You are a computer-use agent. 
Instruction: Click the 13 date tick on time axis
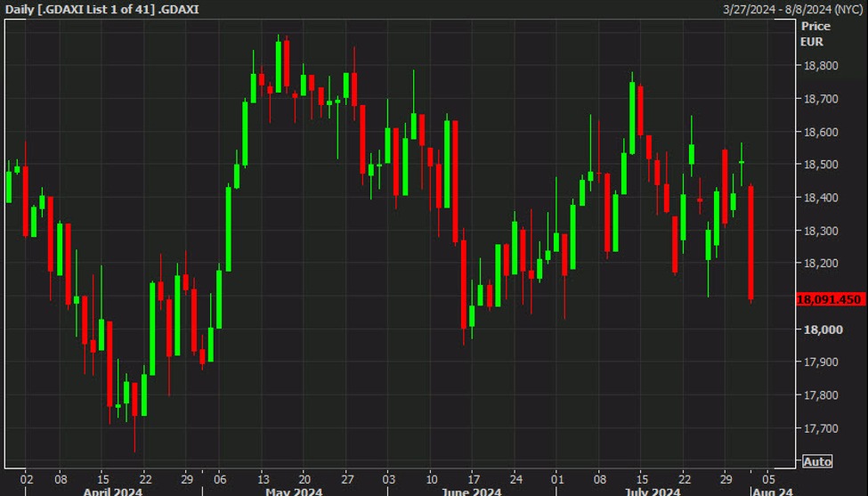tap(264, 479)
